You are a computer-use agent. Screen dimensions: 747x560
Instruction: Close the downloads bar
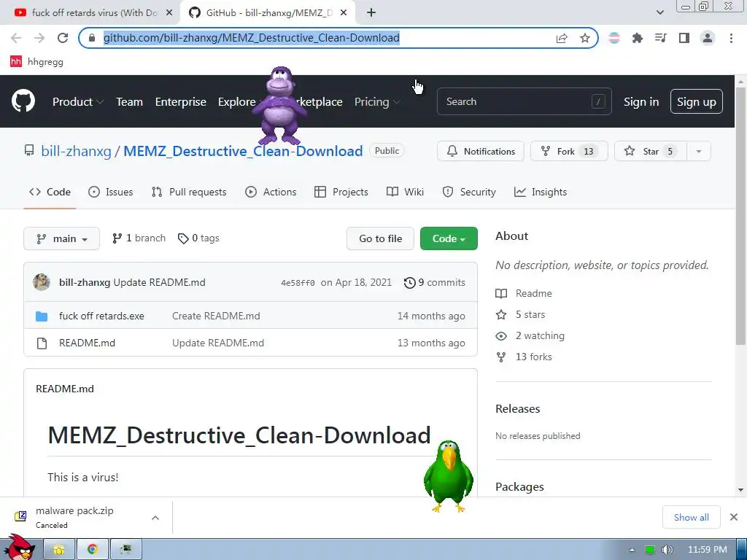click(734, 517)
